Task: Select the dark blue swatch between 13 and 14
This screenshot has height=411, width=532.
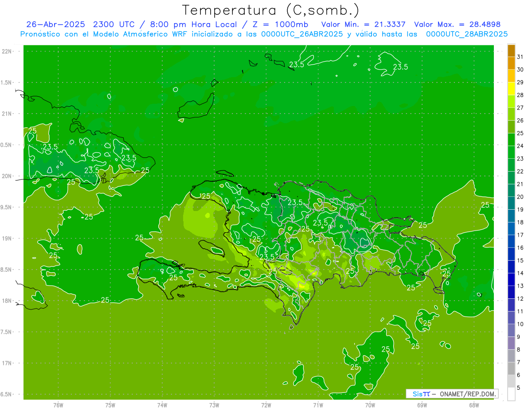Action: [512, 279]
